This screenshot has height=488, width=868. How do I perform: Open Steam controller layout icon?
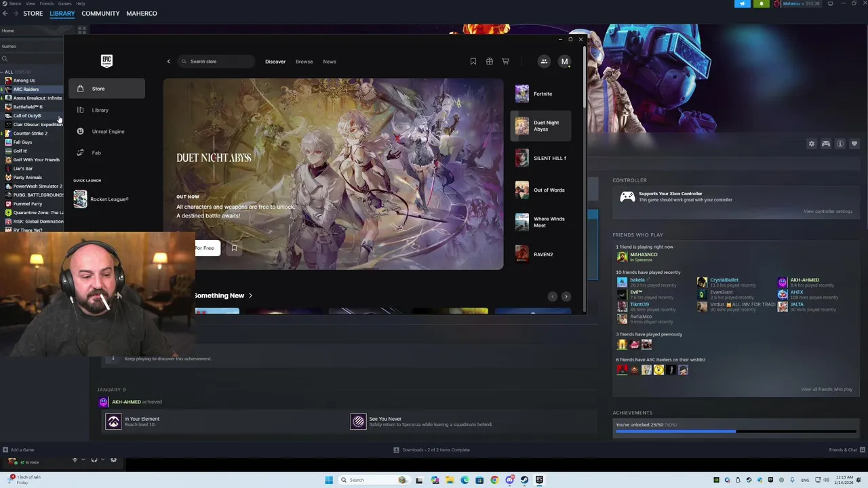[826, 144]
